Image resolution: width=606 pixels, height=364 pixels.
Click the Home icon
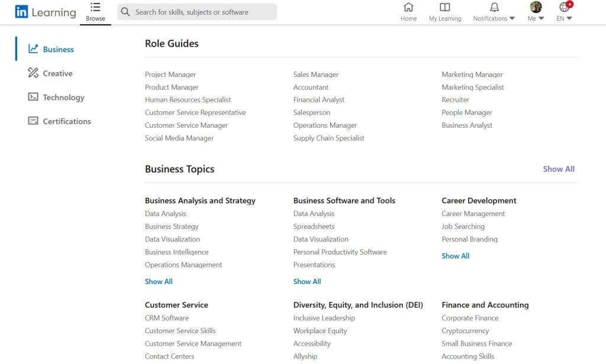click(x=408, y=7)
